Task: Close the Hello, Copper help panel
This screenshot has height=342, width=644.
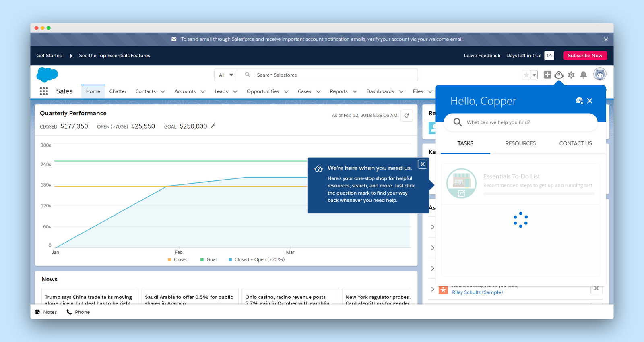Action: coord(590,101)
